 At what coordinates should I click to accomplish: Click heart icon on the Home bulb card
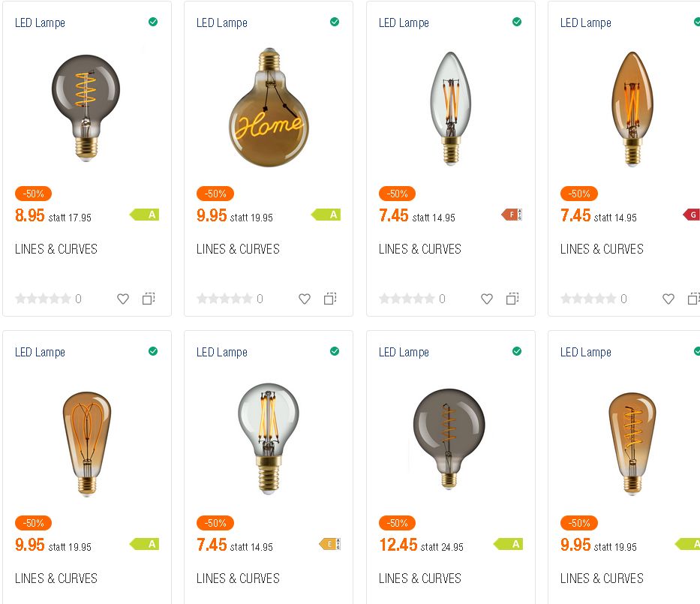305,299
